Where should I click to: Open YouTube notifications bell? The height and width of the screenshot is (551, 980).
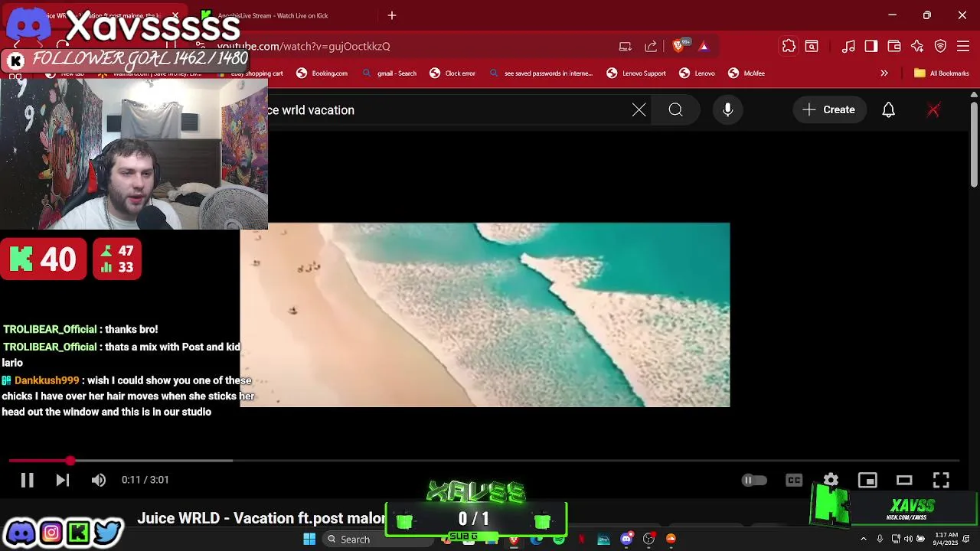point(888,110)
